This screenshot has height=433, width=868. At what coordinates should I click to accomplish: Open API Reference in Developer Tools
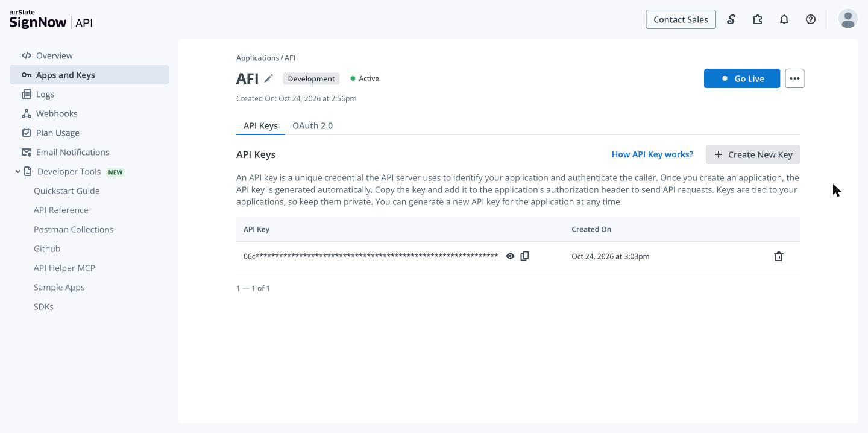click(x=61, y=210)
